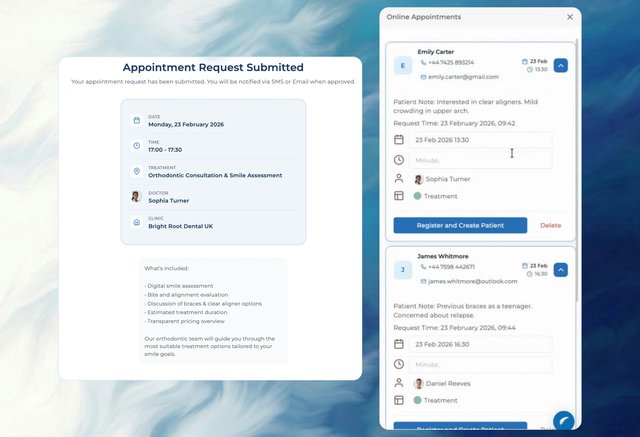640x437 pixels.
Task: Click the appointments panel scrollbar
Action: [577, 169]
